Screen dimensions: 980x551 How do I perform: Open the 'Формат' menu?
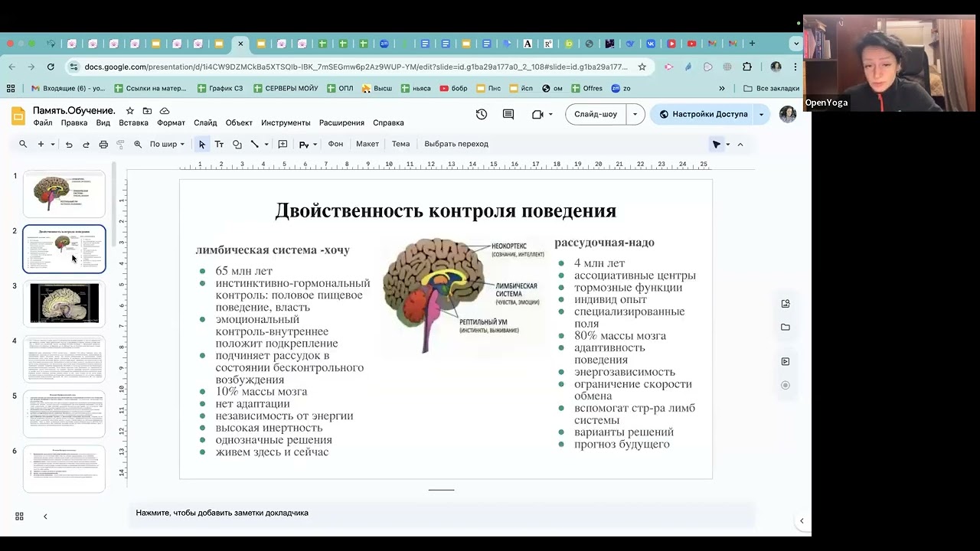[x=171, y=122]
